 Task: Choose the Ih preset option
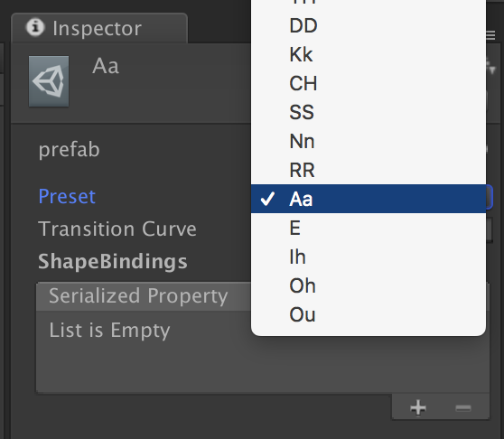[369, 257]
